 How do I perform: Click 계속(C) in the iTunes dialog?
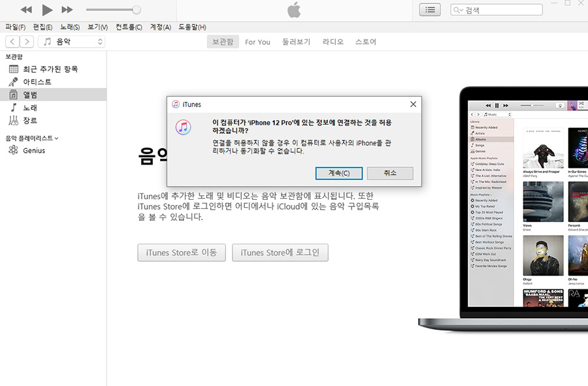pyautogui.click(x=339, y=173)
